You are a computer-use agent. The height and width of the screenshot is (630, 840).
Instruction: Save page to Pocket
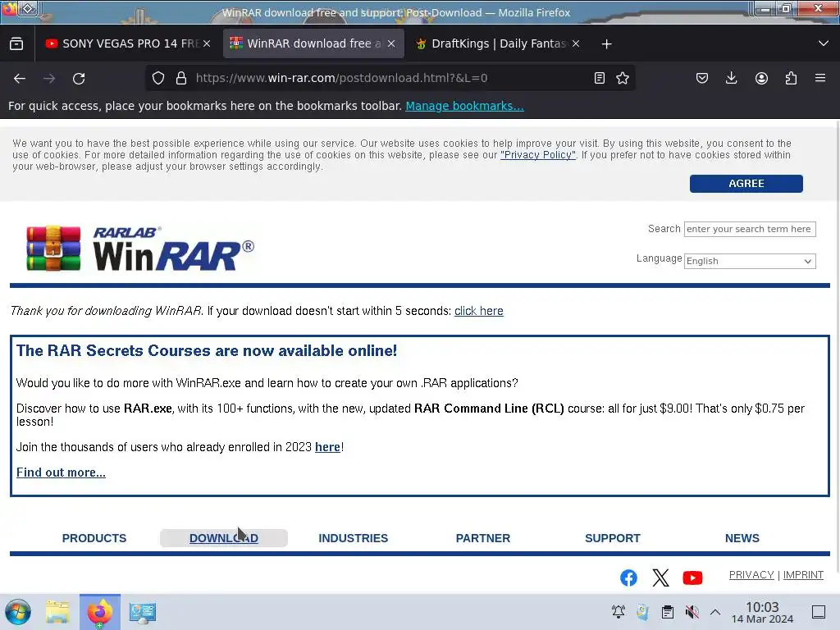click(702, 78)
